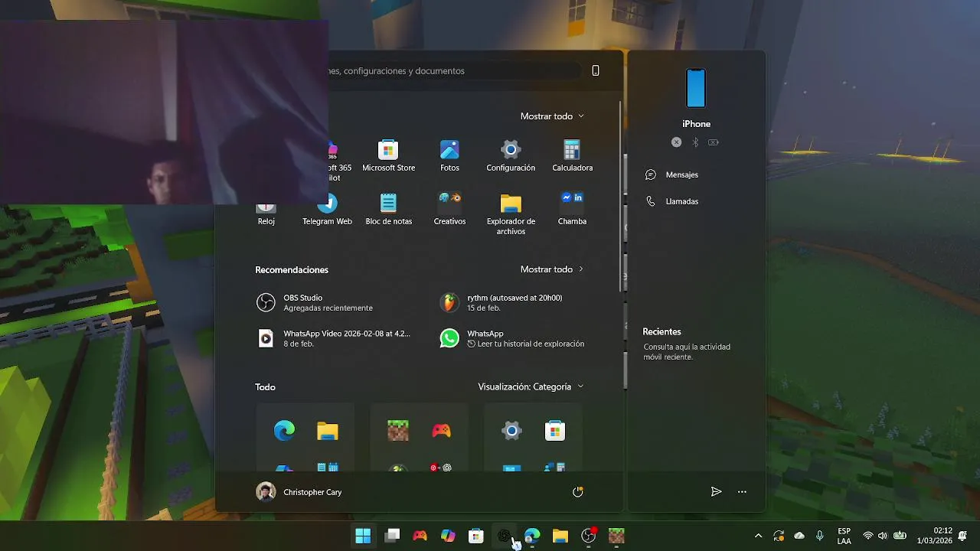Open Microsoft Store from the taskbar
This screenshot has width=980, height=551.
476,536
